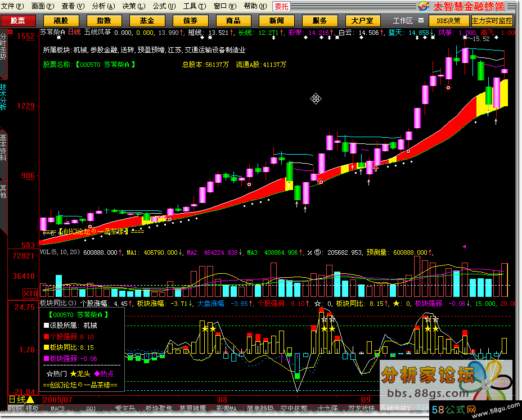Switch to 基本资料 side tab
Screen dimensions: 522x420
point(3,147)
